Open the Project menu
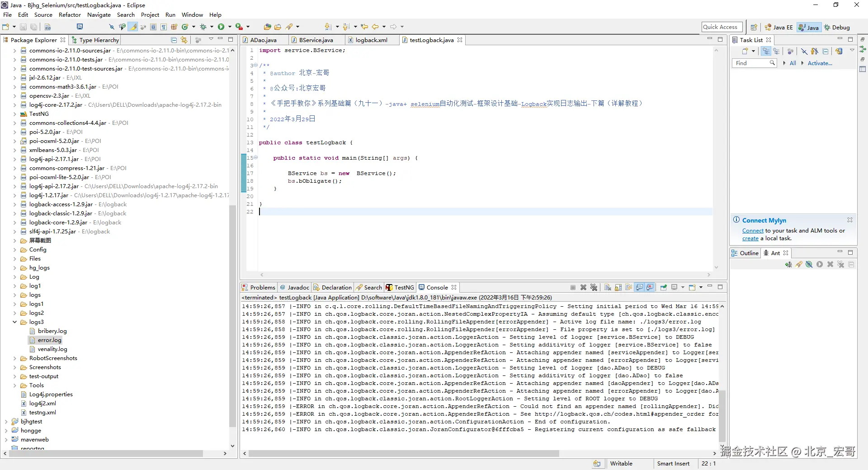Screen dimensions: 868x470 coord(150,15)
